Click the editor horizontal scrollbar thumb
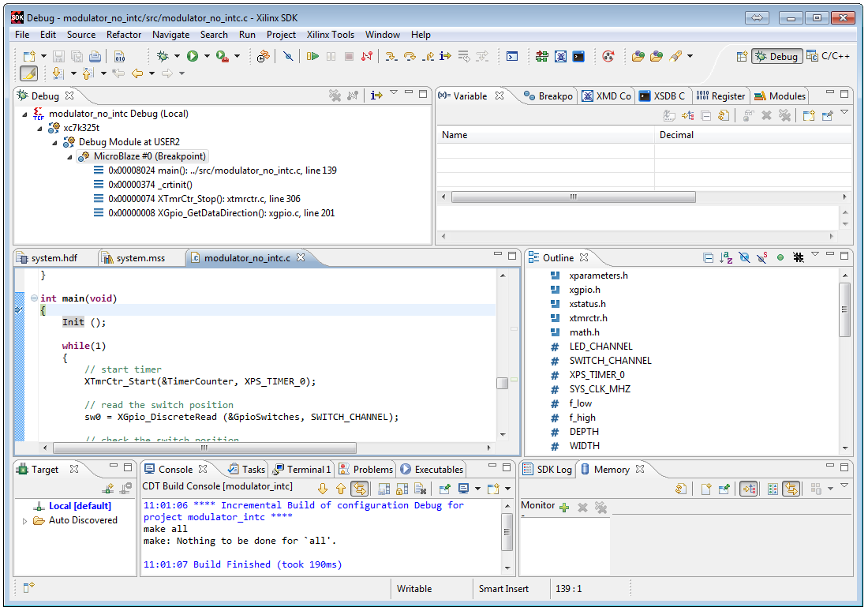This screenshot has height=611, width=868. pos(205,448)
